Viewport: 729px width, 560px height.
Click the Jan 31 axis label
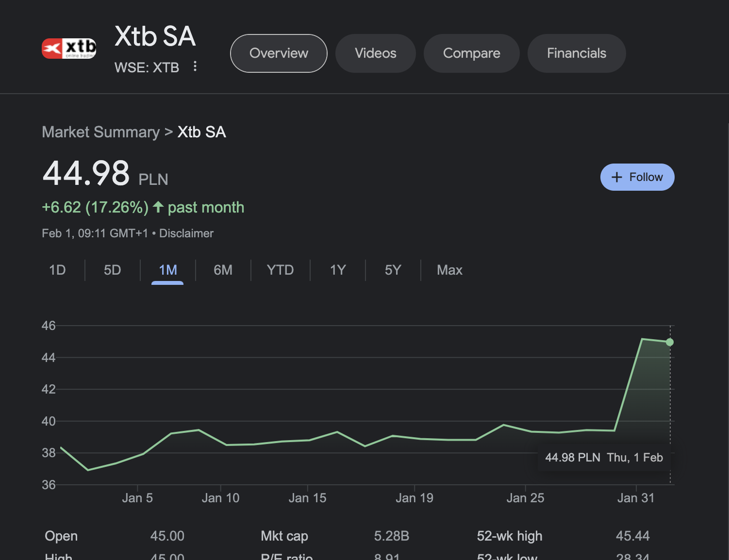point(636,498)
